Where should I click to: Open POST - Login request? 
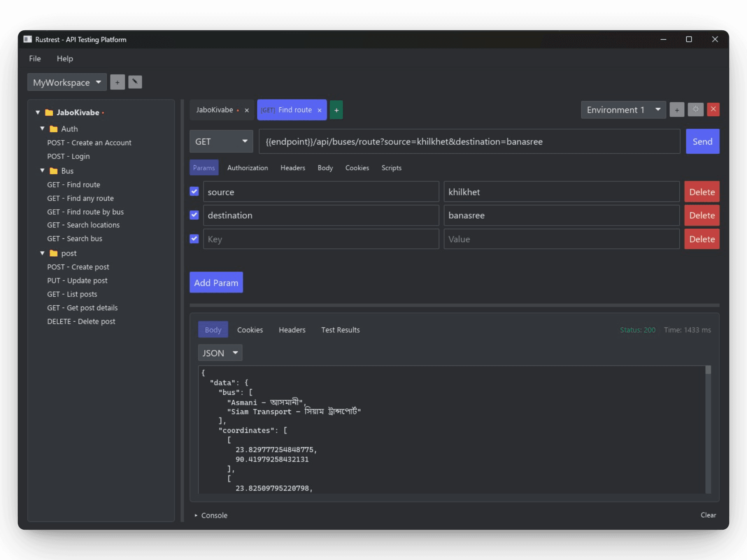(68, 156)
